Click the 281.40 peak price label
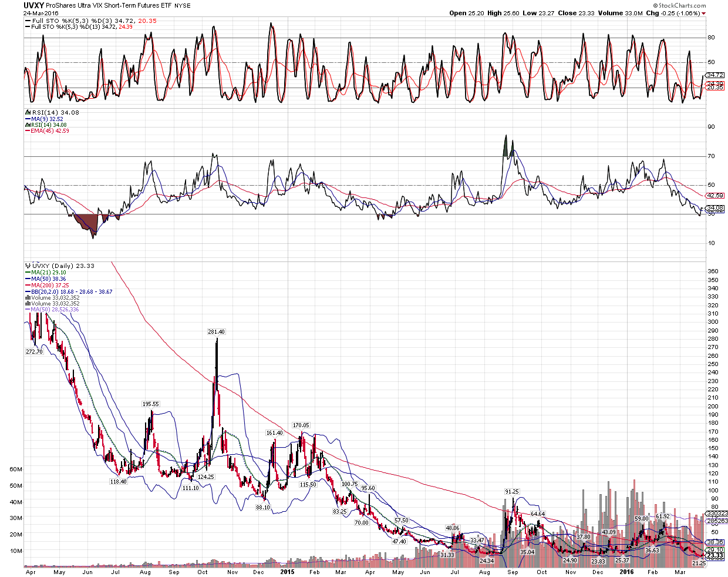This screenshot has height=577, width=728. pos(216,332)
